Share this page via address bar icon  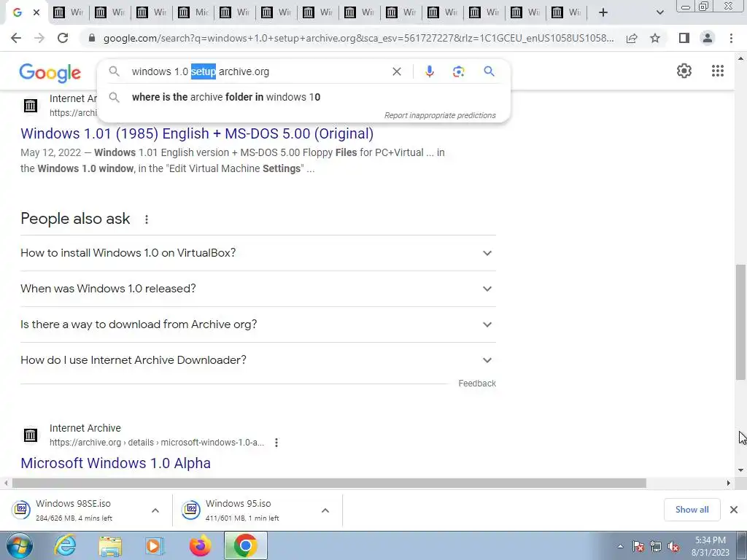[x=632, y=38]
